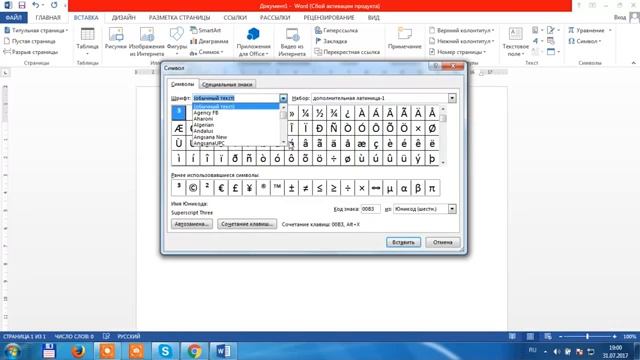This screenshot has width=640, height=360.
Task: Open the Font (Шрифт) dropdown arrow
Action: coord(283,98)
